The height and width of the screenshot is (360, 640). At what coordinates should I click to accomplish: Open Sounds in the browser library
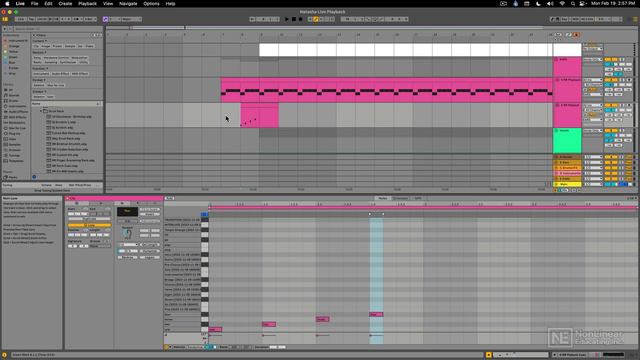[14, 95]
